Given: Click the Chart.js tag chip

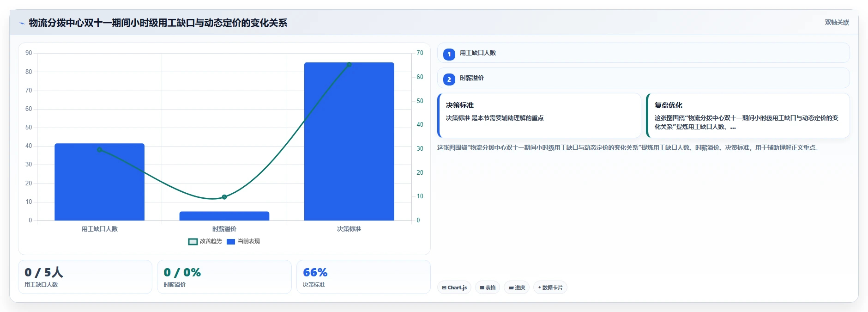Looking at the screenshot, I should [x=454, y=288].
